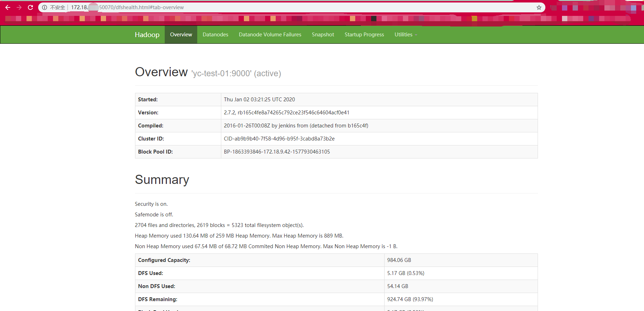The height and width of the screenshot is (311, 644).
Task: Go to the Snapshot tab
Action: tap(323, 35)
